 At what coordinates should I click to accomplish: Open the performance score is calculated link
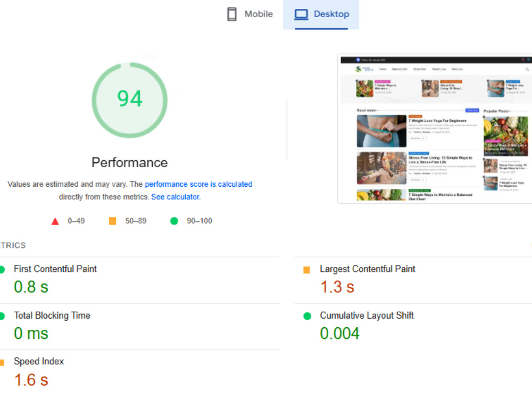tap(198, 184)
